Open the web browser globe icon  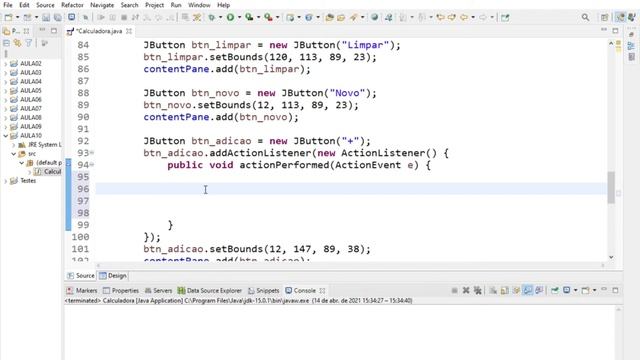[374, 17]
